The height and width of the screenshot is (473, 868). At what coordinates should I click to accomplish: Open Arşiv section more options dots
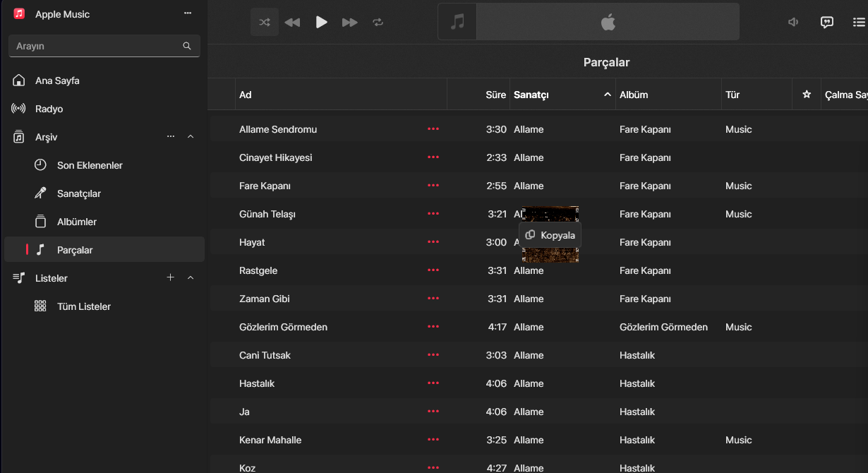pos(170,137)
